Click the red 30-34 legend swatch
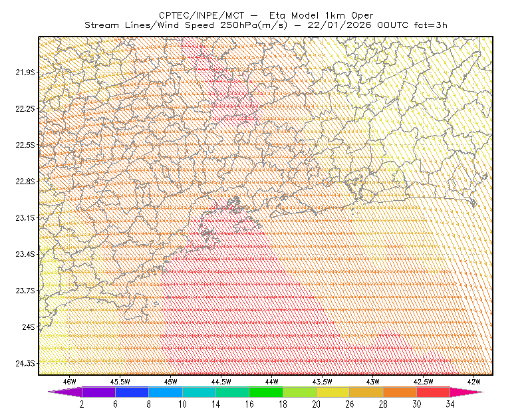Screen dimensions: 532x411 click(x=434, y=392)
